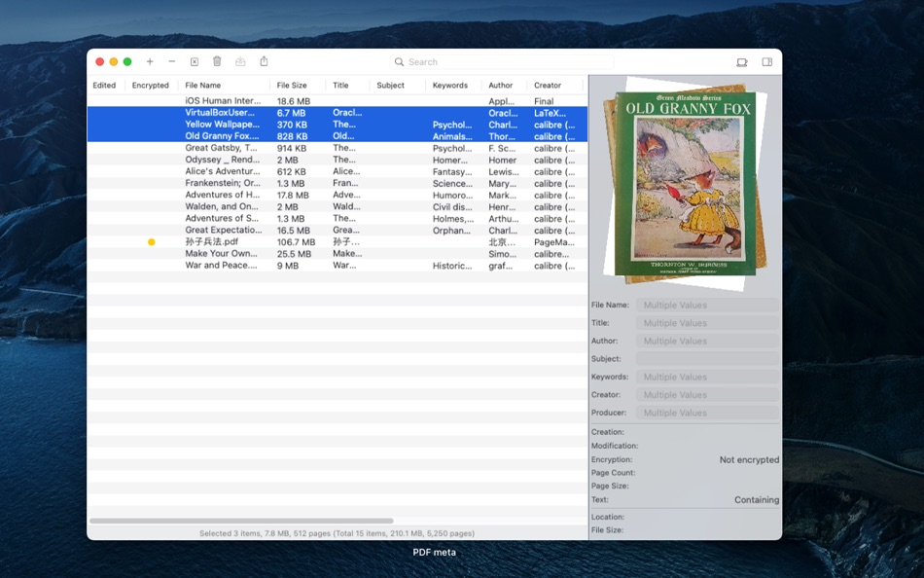
Task: Click yellow encrypted dot for 孙子兵法.pdf
Action: point(152,242)
